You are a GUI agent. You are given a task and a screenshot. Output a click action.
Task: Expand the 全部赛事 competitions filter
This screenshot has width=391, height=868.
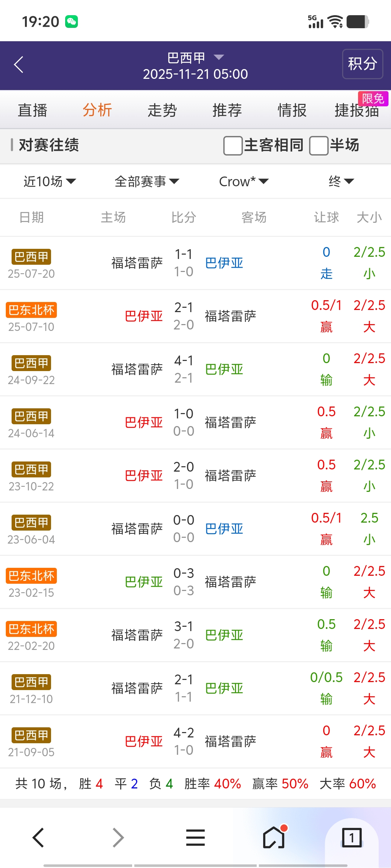click(x=147, y=181)
